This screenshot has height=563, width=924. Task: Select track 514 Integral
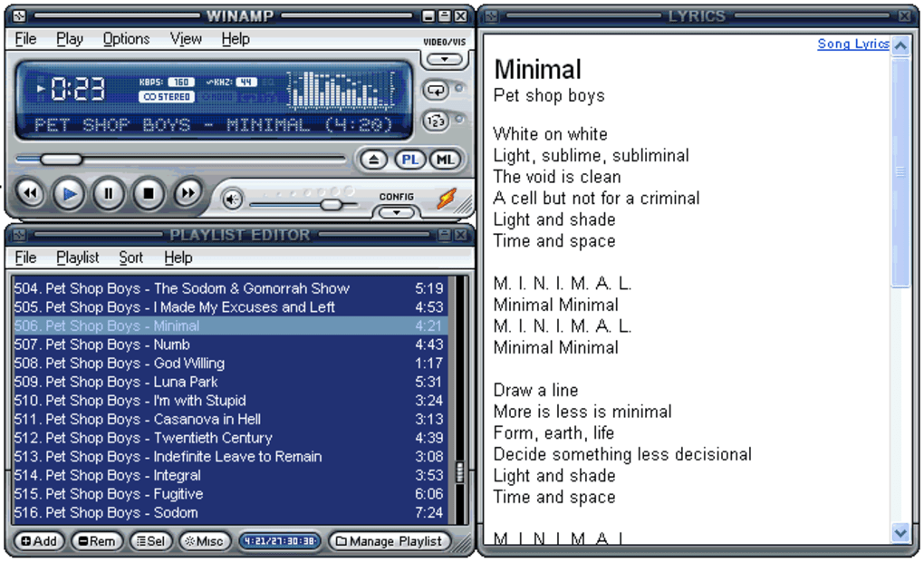[x=230, y=475]
